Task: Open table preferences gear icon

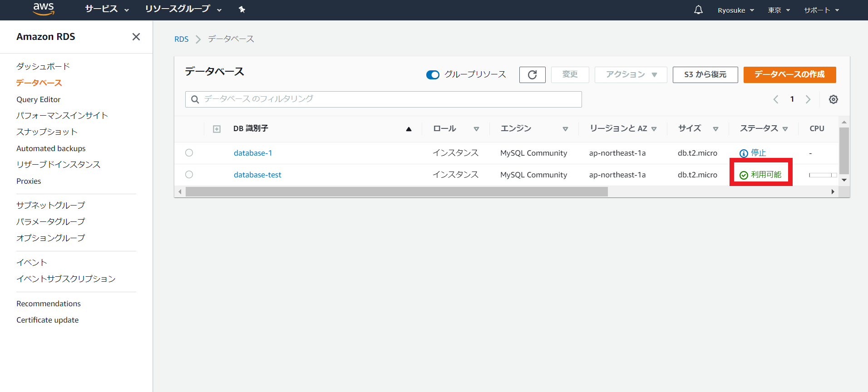Action: pyautogui.click(x=833, y=99)
